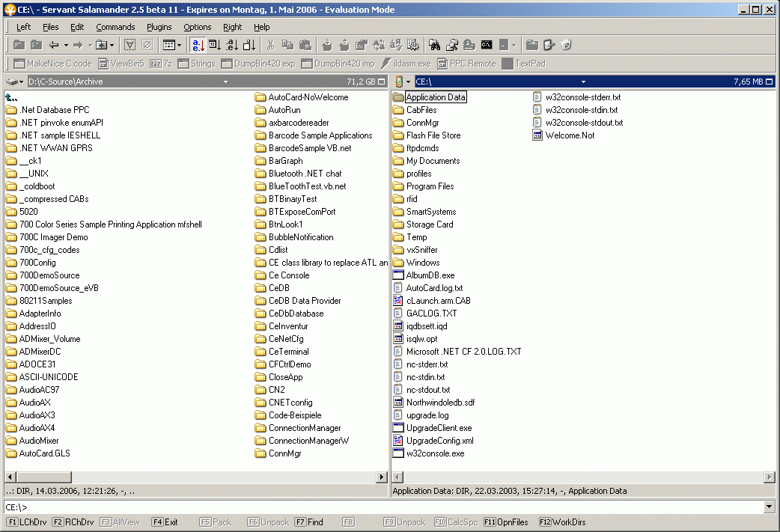780x532 pixels.
Task: Open the left panel path history dropdown
Action: click(x=225, y=82)
